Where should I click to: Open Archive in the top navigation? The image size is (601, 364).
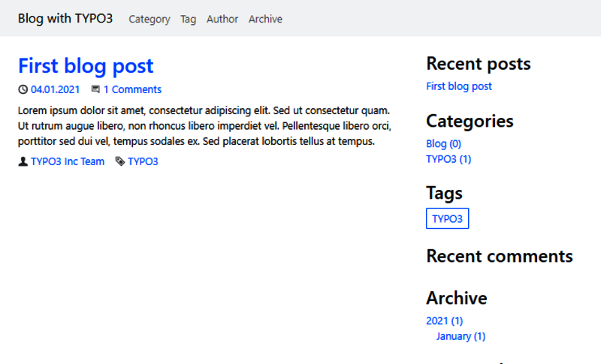(265, 20)
